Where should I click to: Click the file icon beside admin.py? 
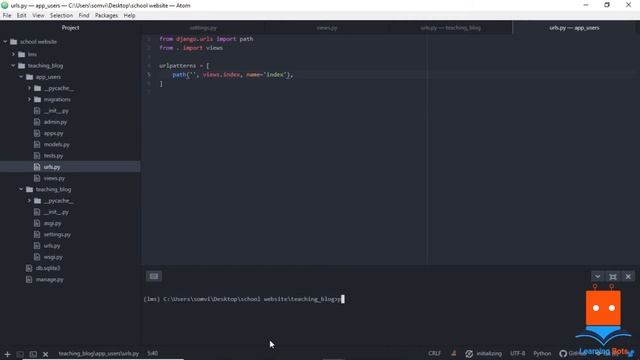(37, 122)
